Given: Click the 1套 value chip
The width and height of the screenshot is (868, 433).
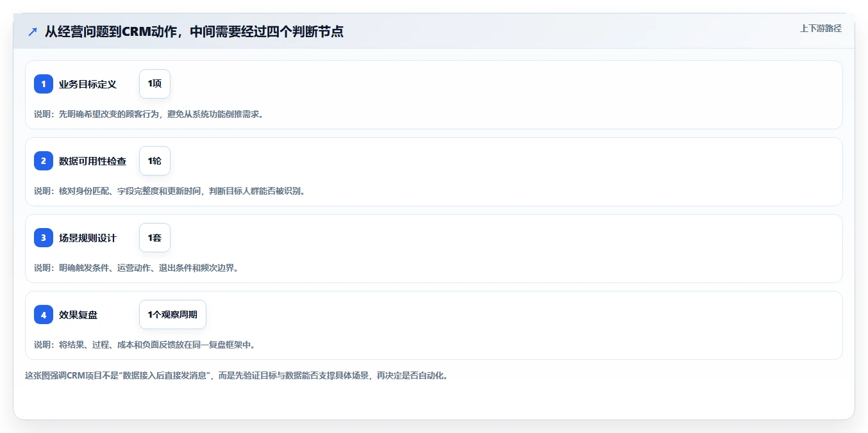Looking at the screenshot, I should [154, 238].
